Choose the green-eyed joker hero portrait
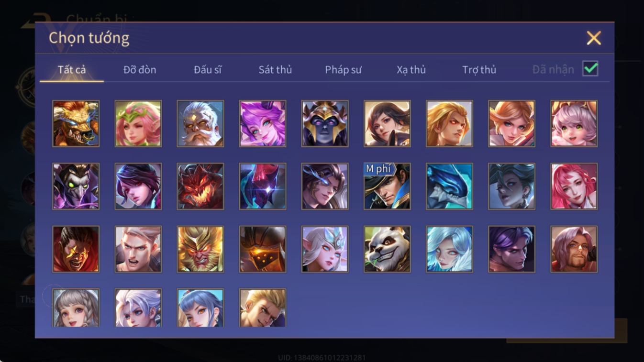The height and width of the screenshot is (362, 644). [x=76, y=186]
